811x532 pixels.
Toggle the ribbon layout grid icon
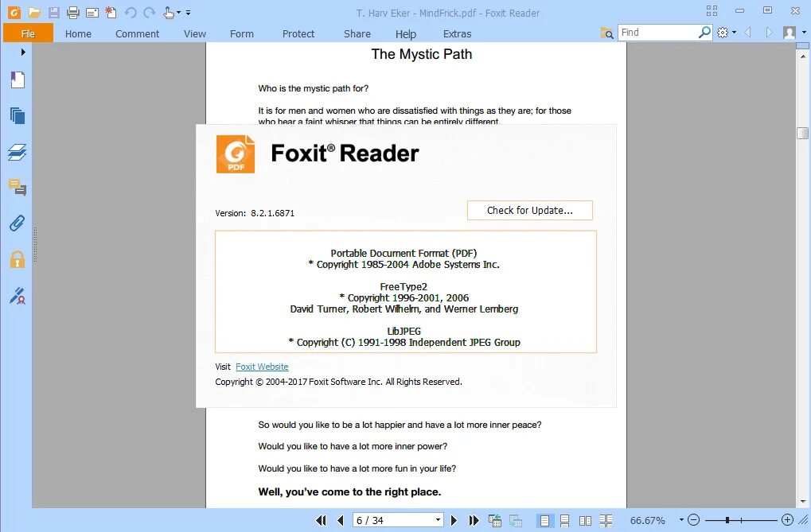pyautogui.click(x=712, y=11)
